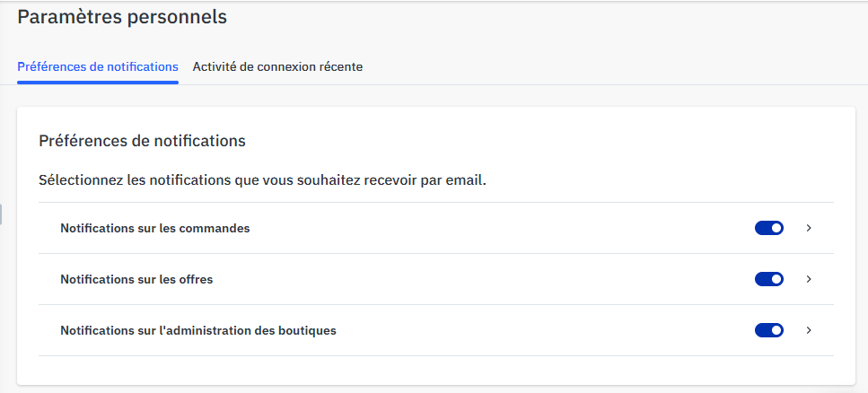Click the Sélectionnez les notifications description text
Screen dimensions: 868x393
262,180
